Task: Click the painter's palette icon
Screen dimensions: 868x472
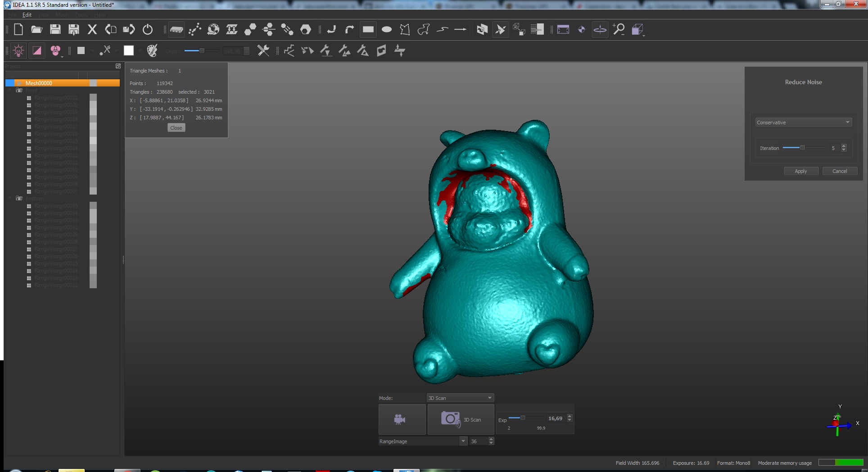Action: 152,50
